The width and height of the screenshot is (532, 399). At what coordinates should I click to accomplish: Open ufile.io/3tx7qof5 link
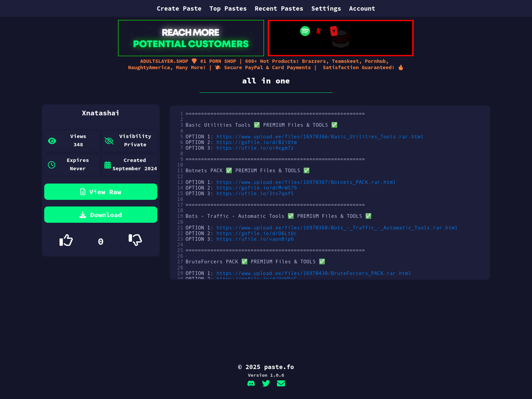pos(255,194)
